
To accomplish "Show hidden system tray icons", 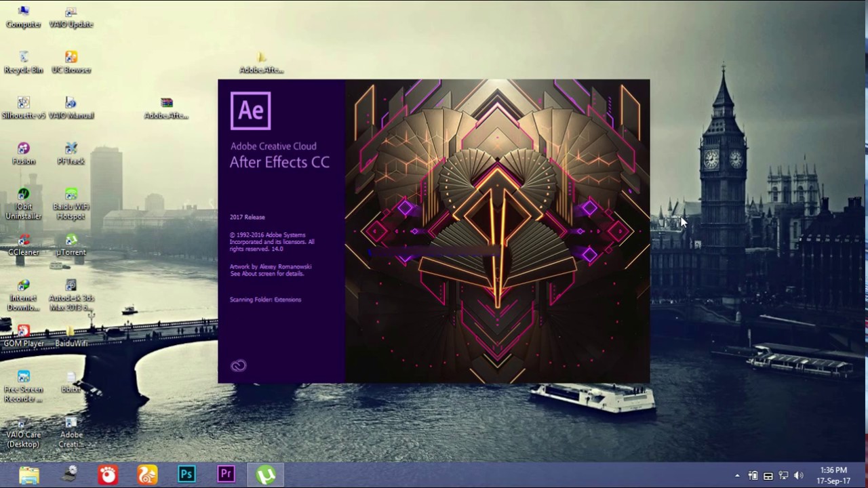I will [x=737, y=476].
